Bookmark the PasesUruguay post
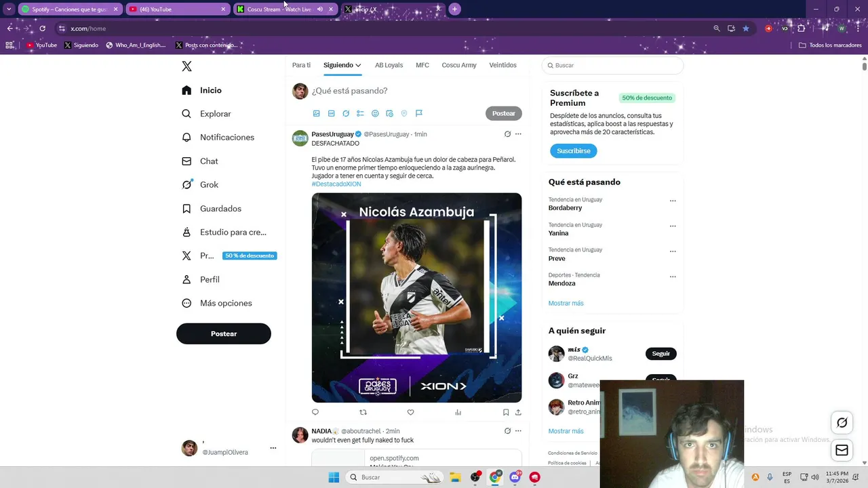Screen dimensions: 868x488 point(506,412)
